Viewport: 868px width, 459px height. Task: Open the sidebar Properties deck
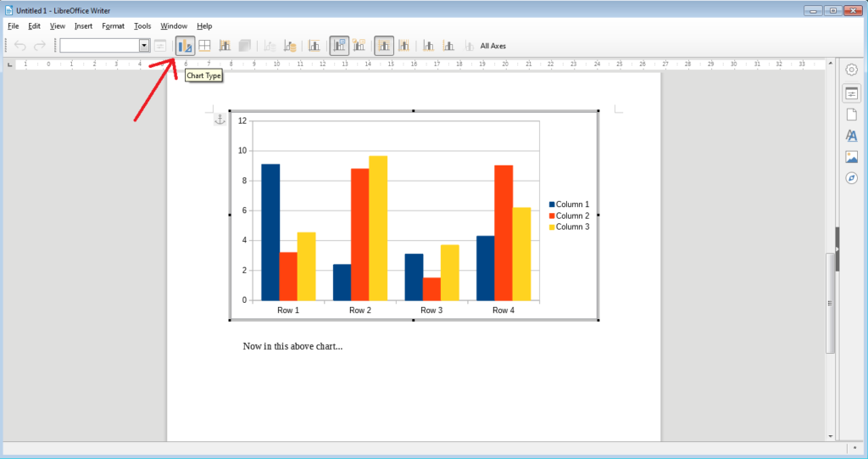click(x=851, y=93)
